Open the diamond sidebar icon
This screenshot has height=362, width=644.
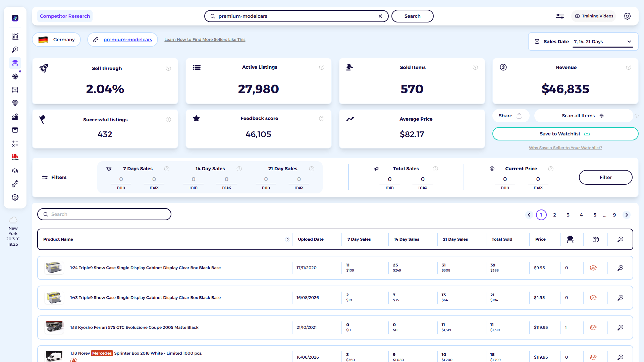click(15, 103)
